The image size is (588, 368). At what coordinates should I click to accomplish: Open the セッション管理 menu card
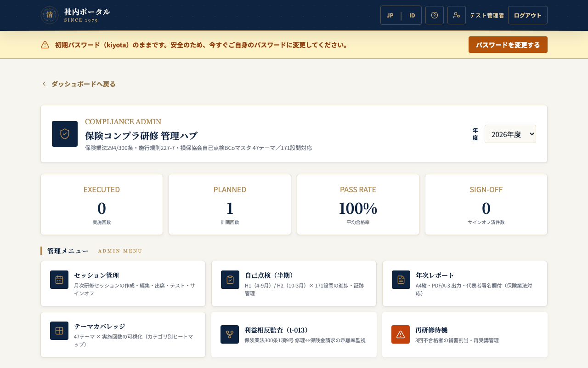(123, 284)
